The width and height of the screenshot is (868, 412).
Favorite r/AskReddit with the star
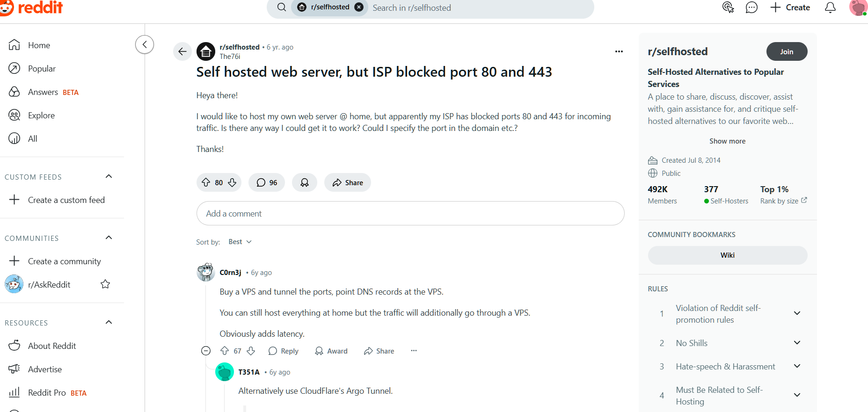[105, 284]
